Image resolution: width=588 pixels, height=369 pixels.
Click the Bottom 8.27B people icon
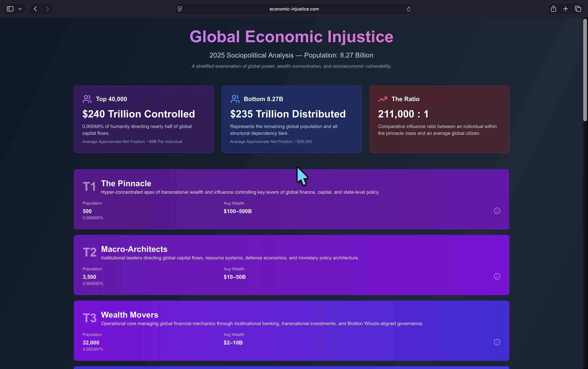(x=235, y=99)
